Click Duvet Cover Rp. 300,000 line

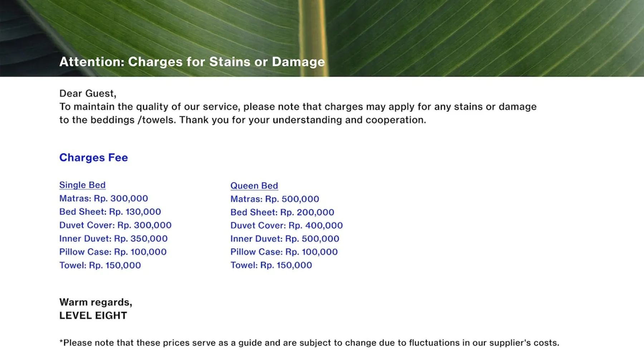(115, 225)
